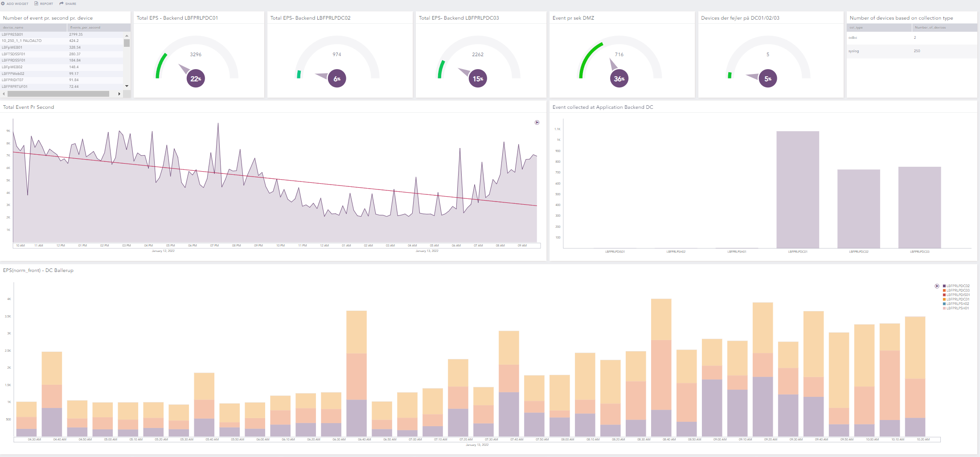Click the Share arrow icon

pyautogui.click(x=62, y=4)
